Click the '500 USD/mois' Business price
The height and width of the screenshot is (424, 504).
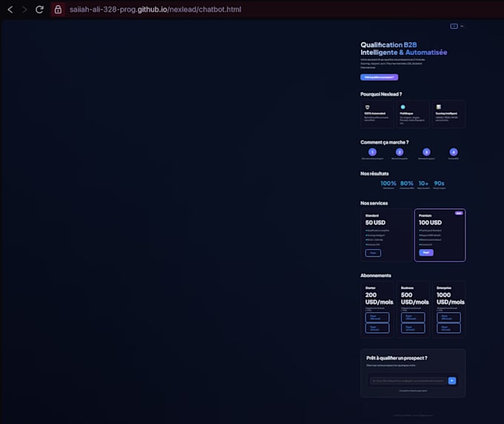coord(414,299)
